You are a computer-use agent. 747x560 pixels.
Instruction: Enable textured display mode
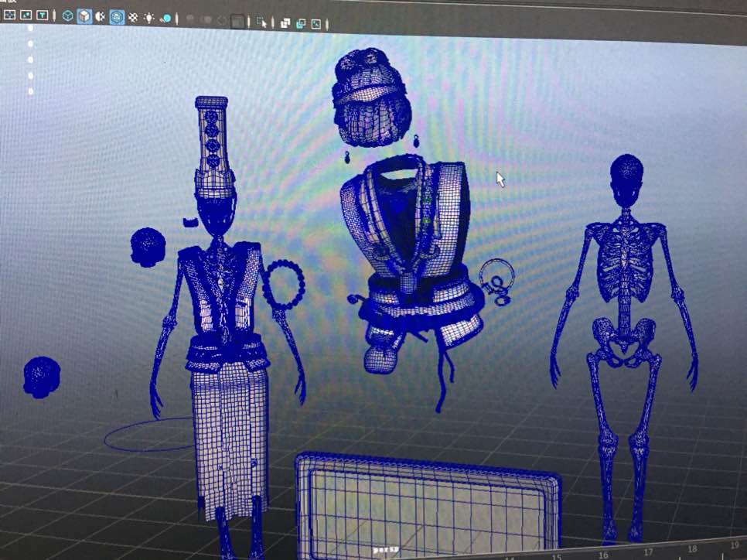tap(133, 18)
